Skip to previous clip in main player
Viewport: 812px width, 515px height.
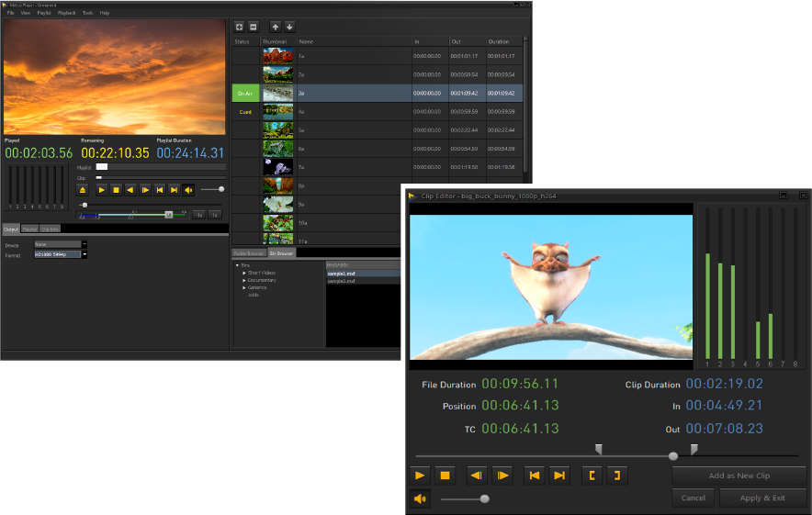point(160,190)
